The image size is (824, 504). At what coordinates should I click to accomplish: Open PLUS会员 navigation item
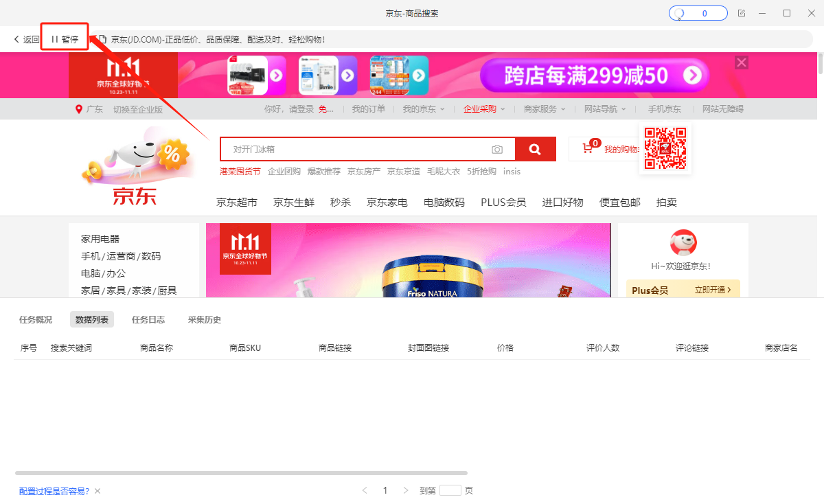pyautogui.click(x=503, y=202)
